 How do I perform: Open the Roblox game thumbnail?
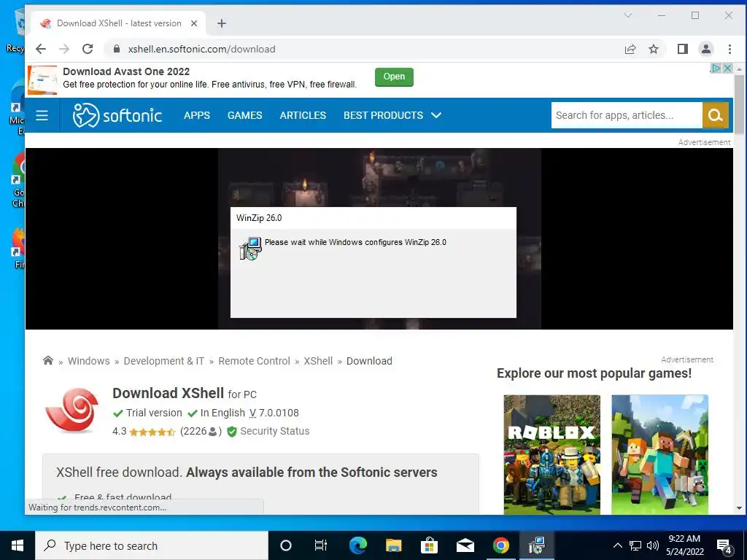pos(552,454)
